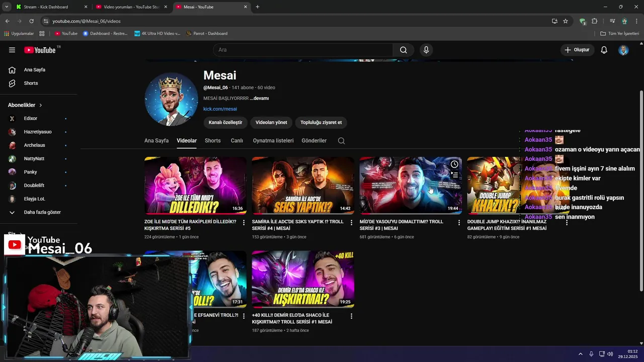Open the taskbar clock and date
Screen dimensions: 644x362
(x=629, y=354)
